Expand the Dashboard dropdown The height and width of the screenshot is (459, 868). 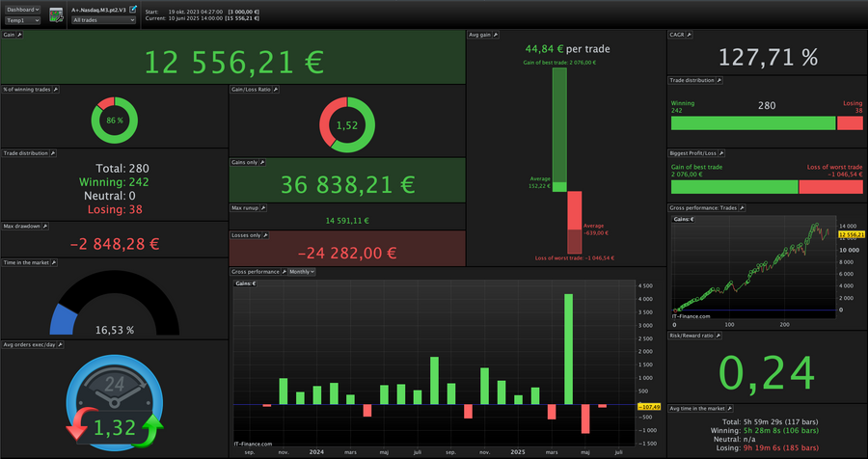23,10
